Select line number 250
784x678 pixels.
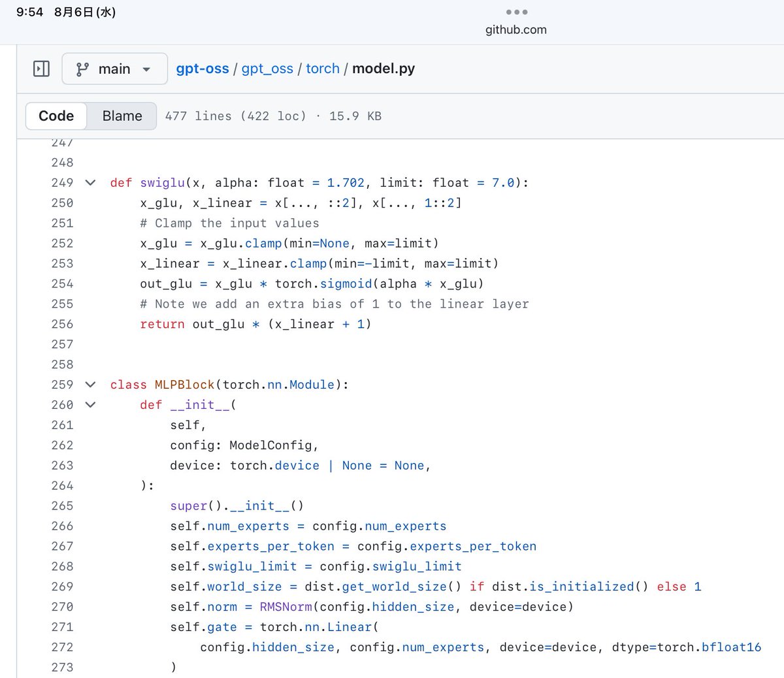(x=62, y=203)
